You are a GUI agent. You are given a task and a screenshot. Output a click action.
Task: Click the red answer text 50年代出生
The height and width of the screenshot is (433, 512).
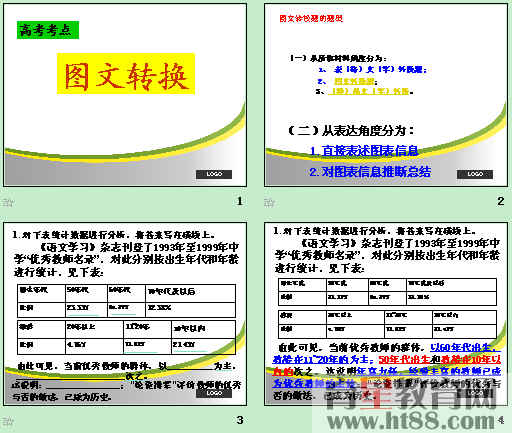[404, 359]
